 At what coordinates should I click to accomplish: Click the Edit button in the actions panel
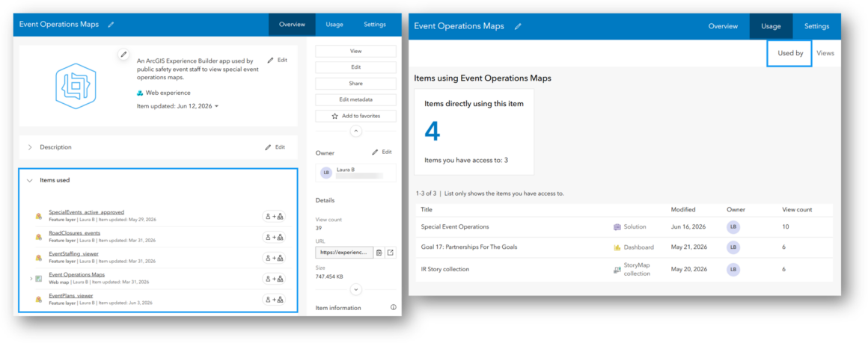coord(356,67)
